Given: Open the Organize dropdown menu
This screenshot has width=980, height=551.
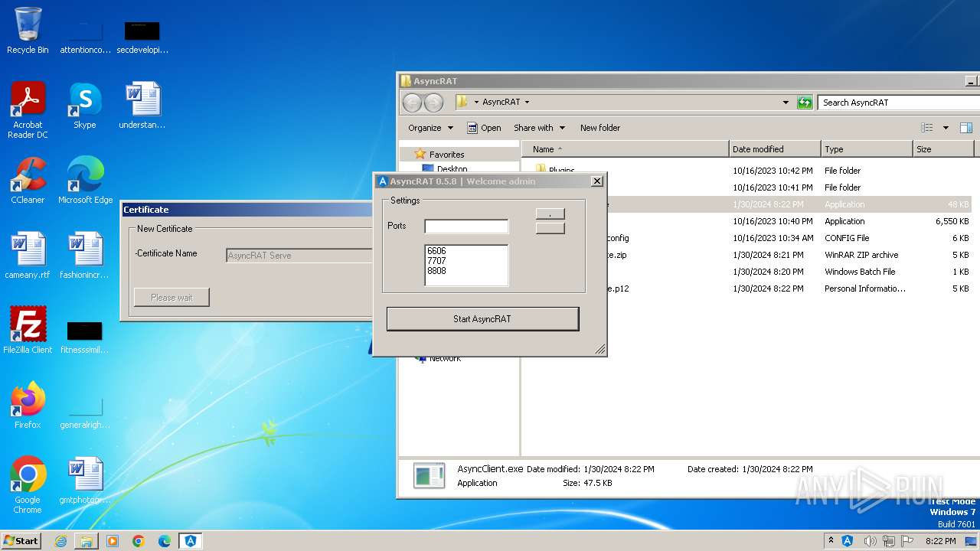Looking at the screenshot, I should 431,128.
